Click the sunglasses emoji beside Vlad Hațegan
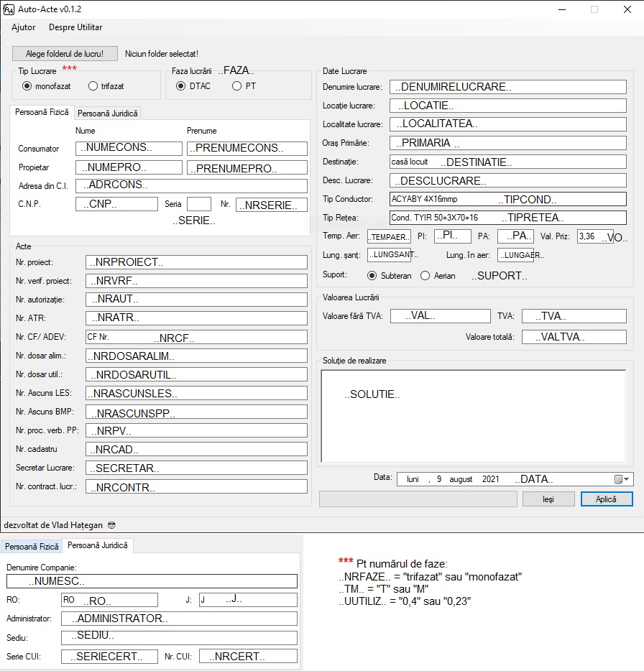The width and height of the screenshot is (644, 671). 111,525
